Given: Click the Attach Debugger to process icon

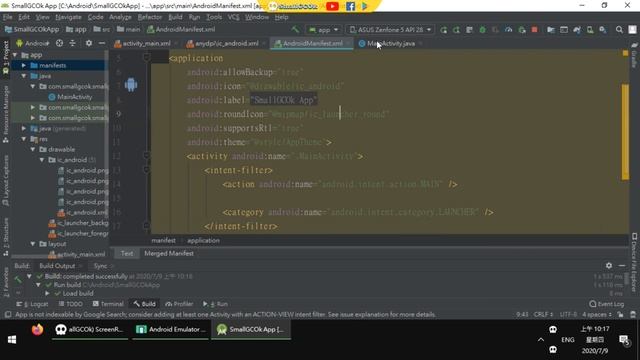Looking at the screenshot, I should click(x=521, y=30).
